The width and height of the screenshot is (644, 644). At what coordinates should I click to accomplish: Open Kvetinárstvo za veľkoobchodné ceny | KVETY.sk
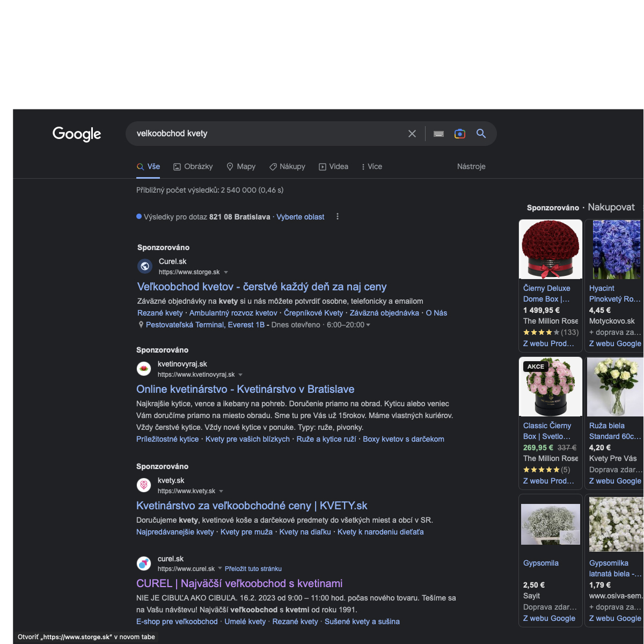click(x=252, y=506)
